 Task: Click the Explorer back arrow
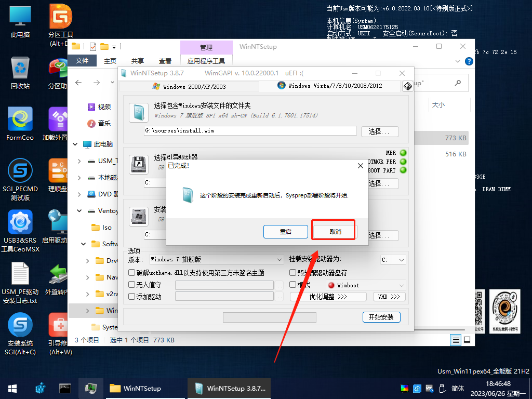point(78,83)
